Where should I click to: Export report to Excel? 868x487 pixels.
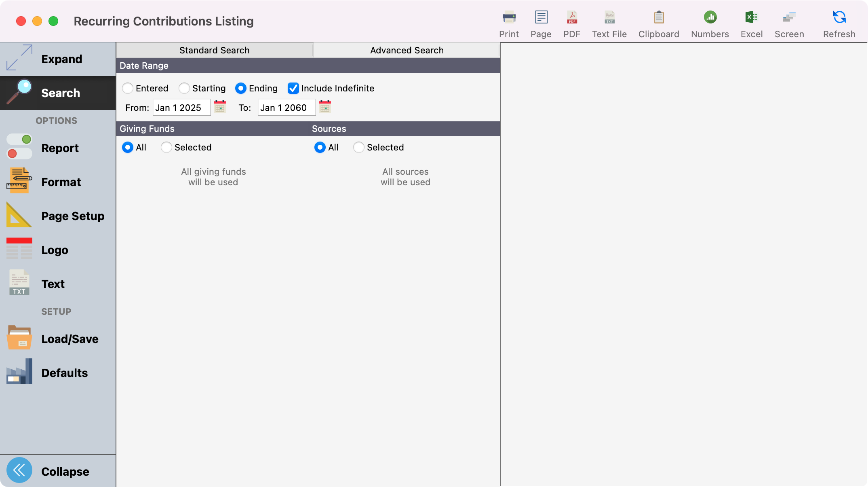[751, 23]
